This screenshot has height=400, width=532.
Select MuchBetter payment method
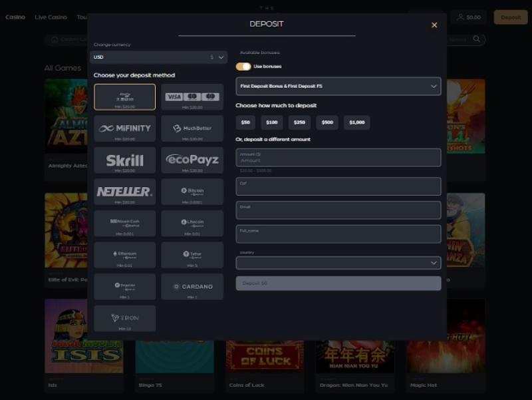coord(192,128)
